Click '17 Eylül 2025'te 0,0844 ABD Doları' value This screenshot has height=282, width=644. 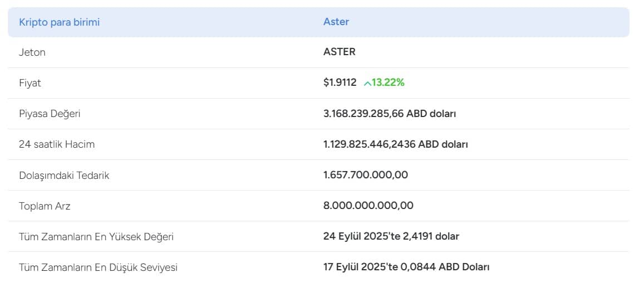[x=406, y=267]
